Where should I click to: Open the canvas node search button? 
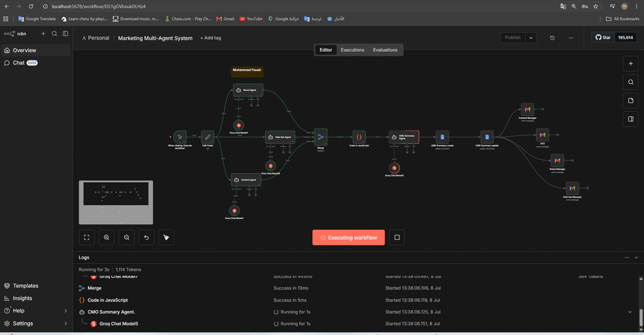(630, 82)
